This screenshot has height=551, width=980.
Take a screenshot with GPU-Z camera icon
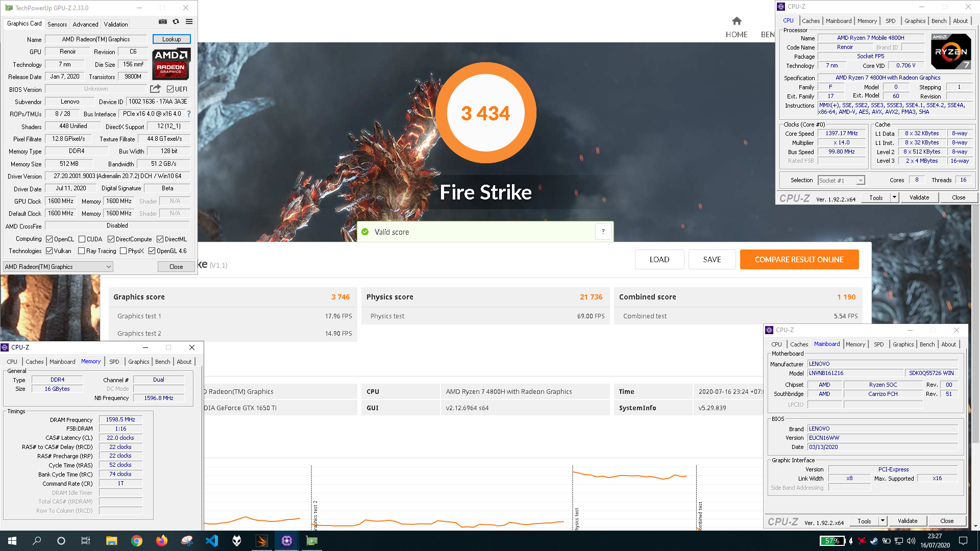click(163, 21)
